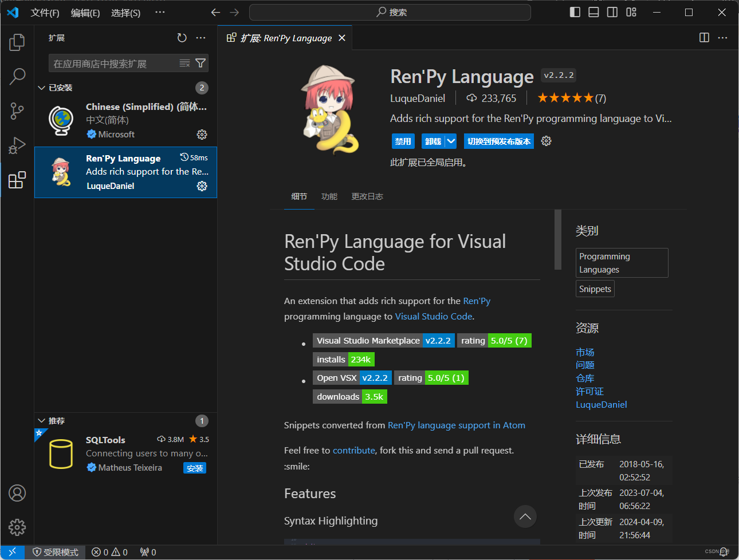Open notifications bell in status bar
The image size is (739, 560).
coord(724,552)
